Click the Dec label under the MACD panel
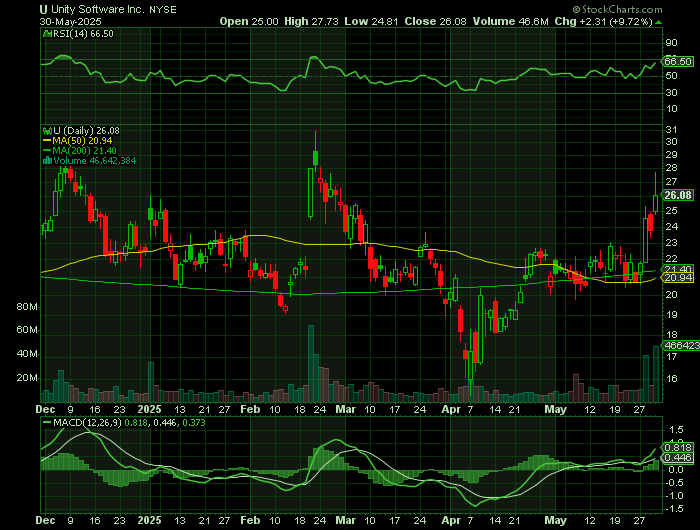The height and width of the screenshot is (530, 700). point(46,521)
